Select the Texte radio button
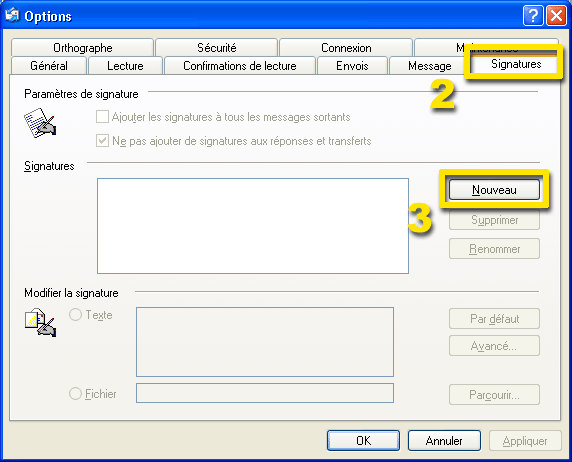This screenshot has width=572, height=462. click(76, 315)
